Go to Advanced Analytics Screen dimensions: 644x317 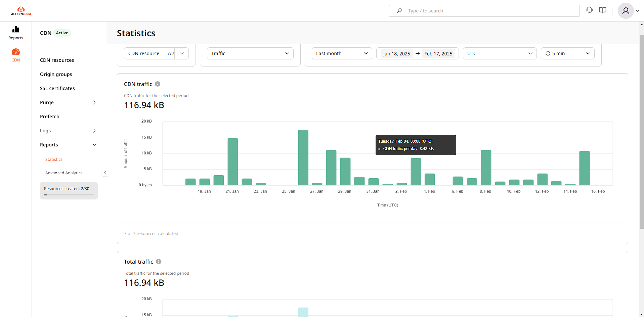click(x=64, y=173)
